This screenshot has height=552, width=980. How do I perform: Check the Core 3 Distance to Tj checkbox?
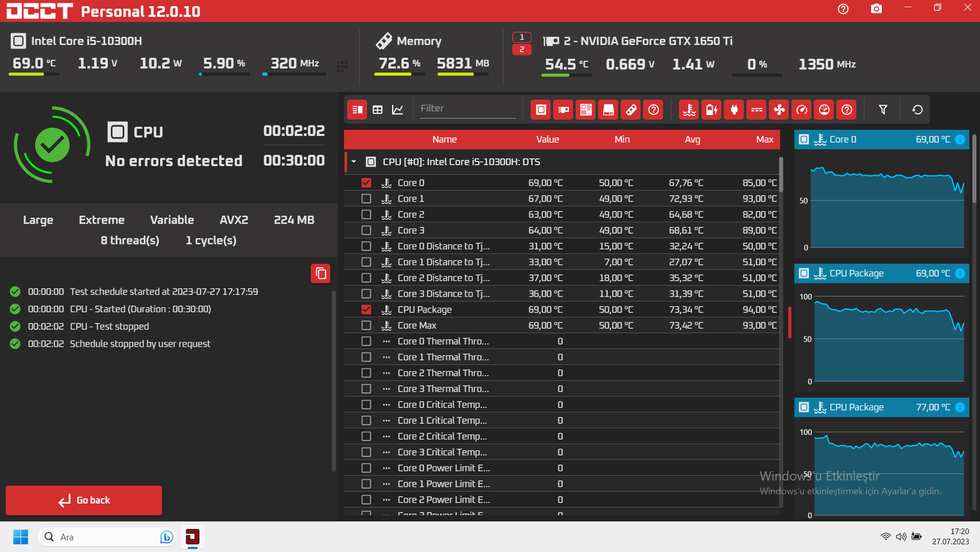coord(366,293)
